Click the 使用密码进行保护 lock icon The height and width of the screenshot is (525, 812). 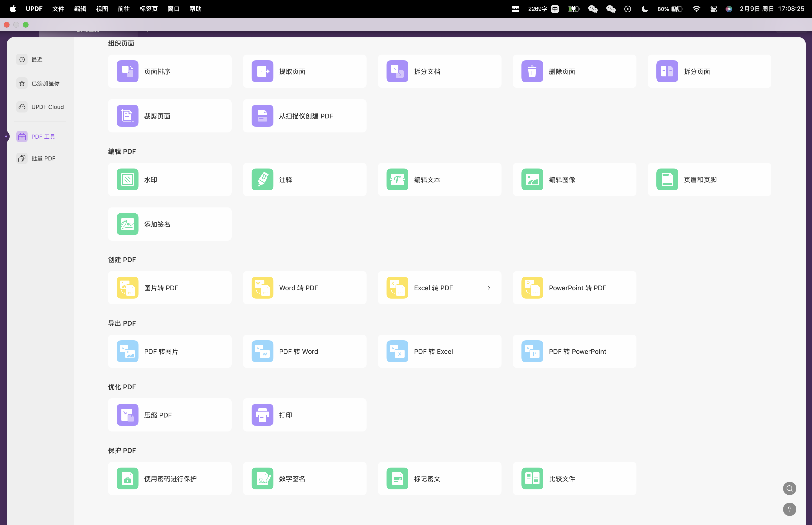(x=127, y=478)
